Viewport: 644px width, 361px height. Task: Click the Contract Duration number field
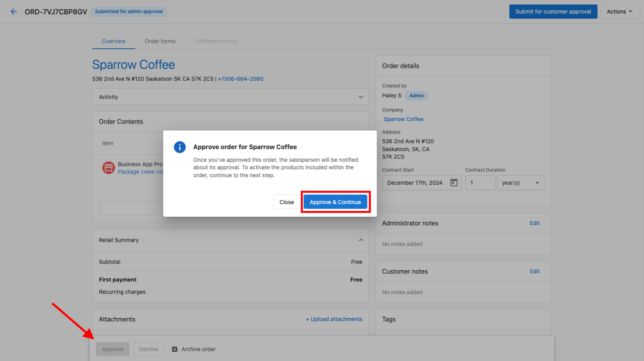click(x=480, y=183)
